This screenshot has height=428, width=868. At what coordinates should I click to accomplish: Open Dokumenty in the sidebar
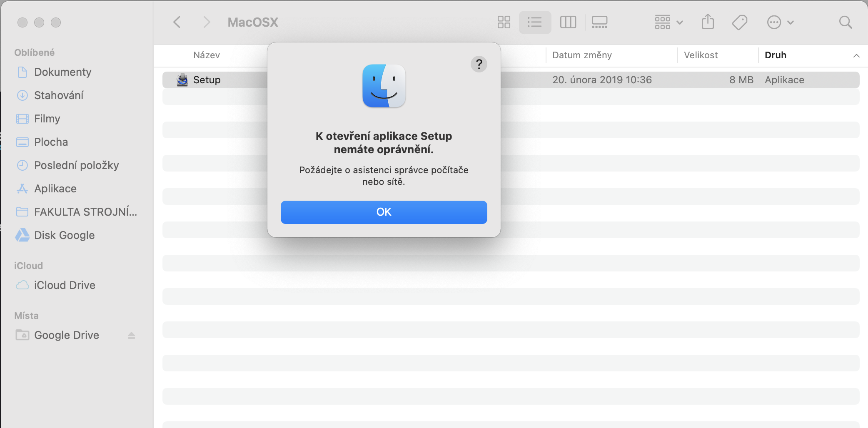pos(62,72)
